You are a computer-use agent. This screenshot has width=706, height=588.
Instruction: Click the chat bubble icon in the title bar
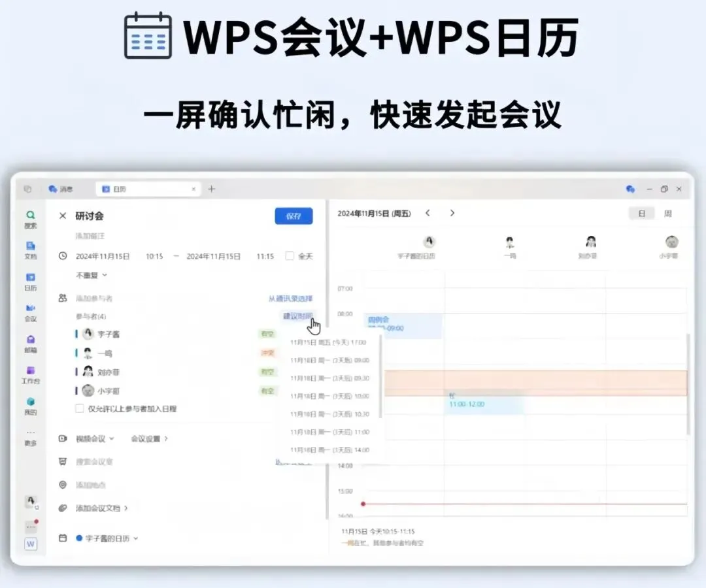point(630,189)
